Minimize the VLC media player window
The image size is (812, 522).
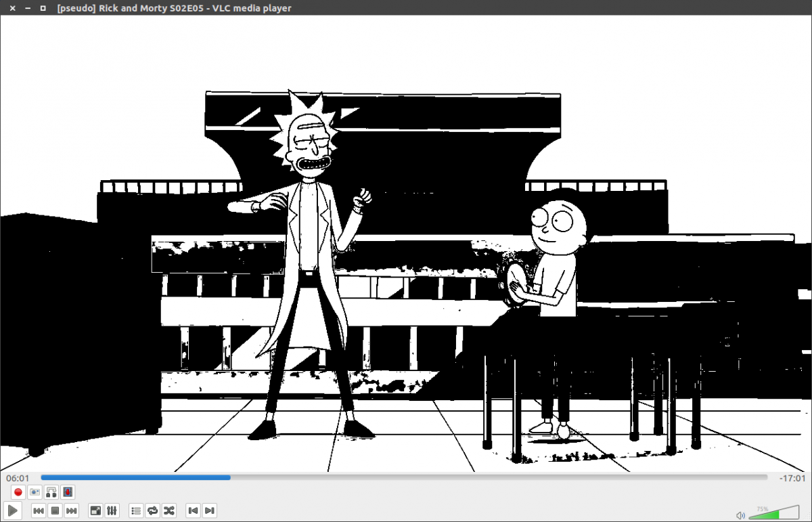coord(28,8)
